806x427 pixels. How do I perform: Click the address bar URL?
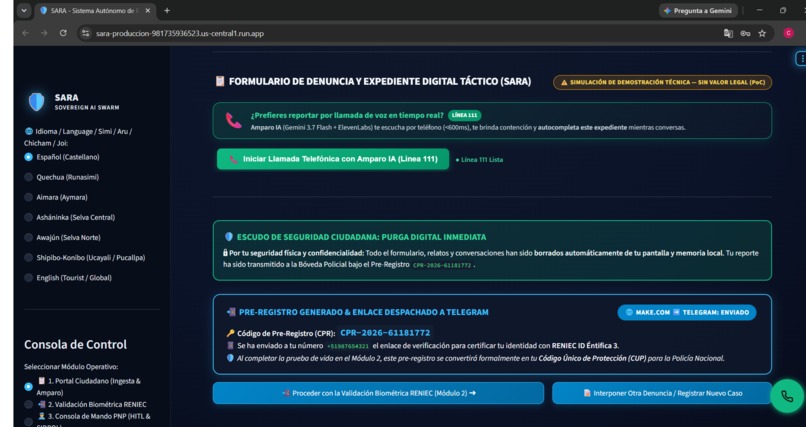(179, 33)
